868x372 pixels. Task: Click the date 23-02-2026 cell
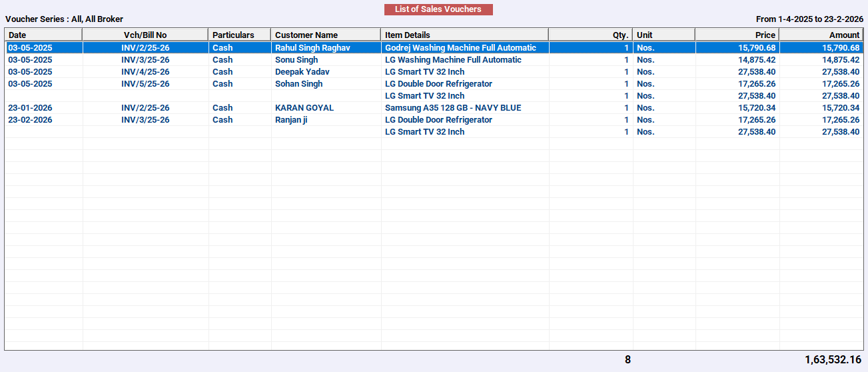[x=30, y=120]
